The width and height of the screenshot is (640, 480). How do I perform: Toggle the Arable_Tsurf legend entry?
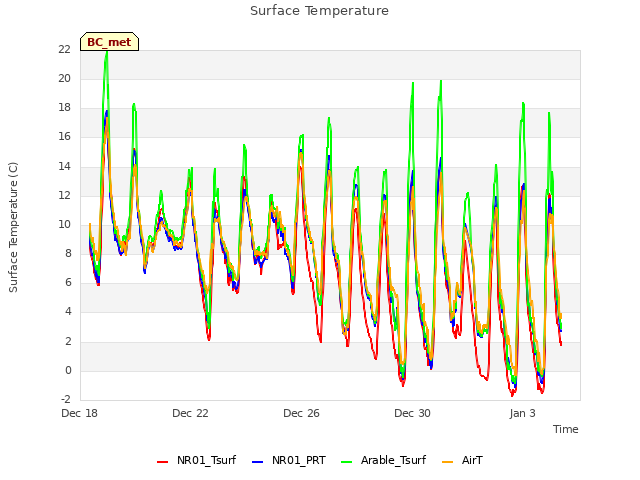[x=383, y=461]
